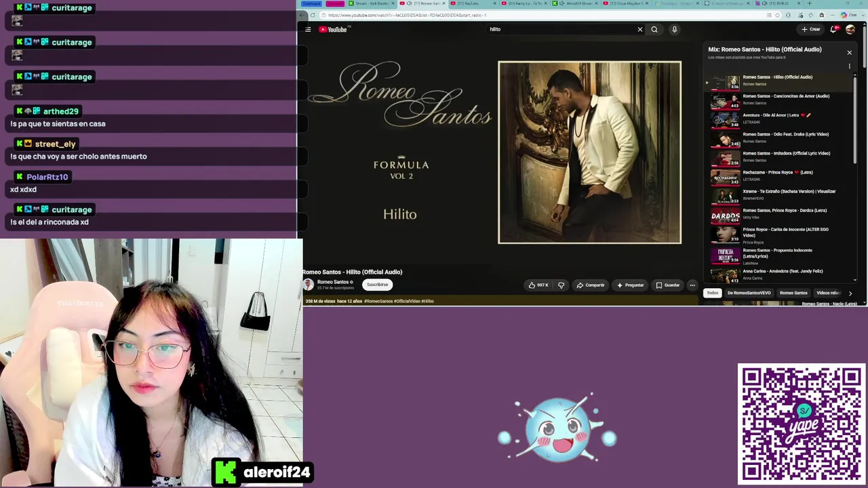Screen dimensions: 868x488
Task: Switch to the Stream - Kick Dashboard tab
Action: coord(372,3)
